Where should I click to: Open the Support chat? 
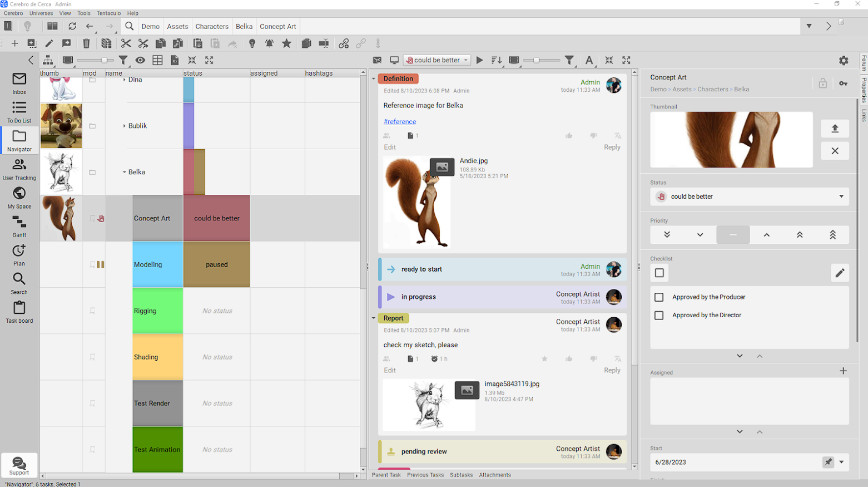coord(19,466)
